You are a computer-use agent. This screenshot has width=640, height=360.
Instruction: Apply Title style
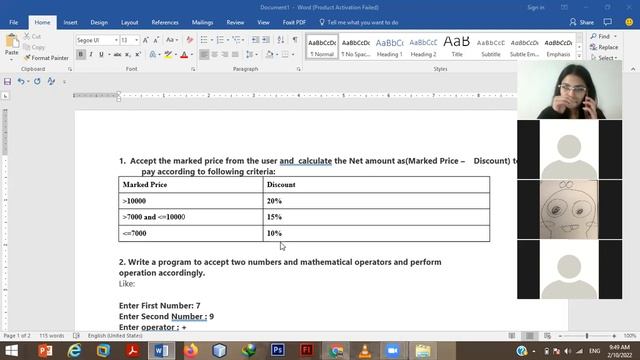[x=457, y=47]
